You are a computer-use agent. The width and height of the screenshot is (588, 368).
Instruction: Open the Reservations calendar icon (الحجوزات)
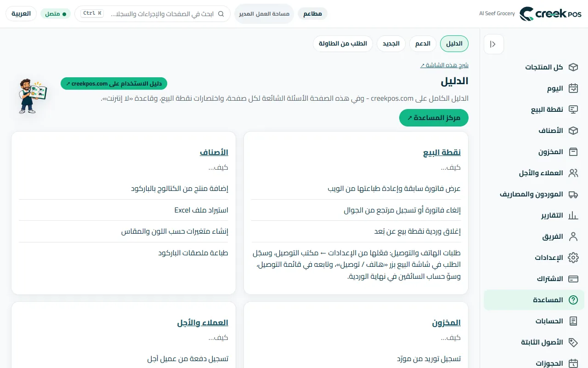point(573,363)
